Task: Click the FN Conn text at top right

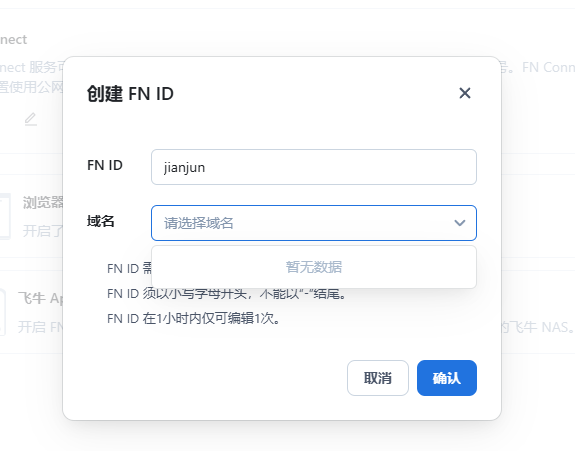Action: tap(548, 67)
